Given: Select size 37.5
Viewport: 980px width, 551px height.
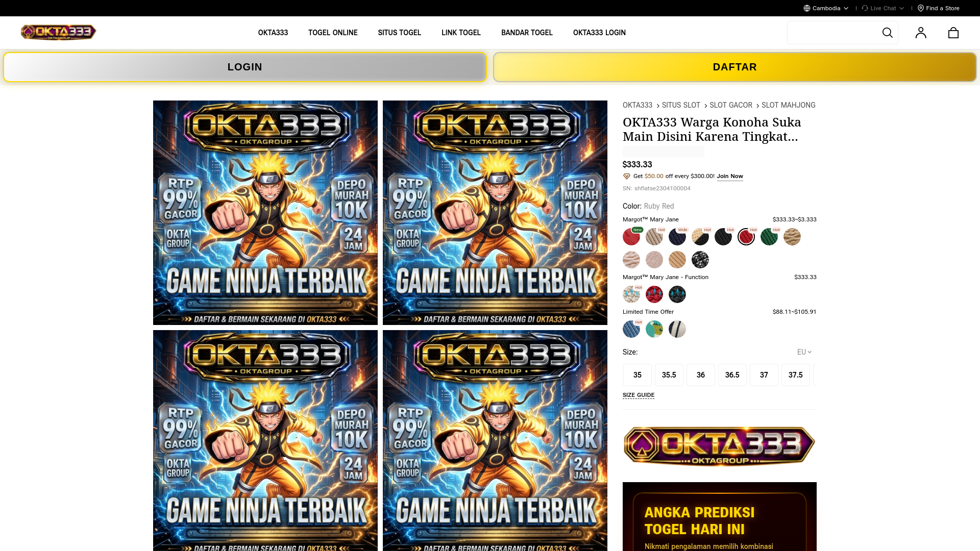Looking at the screenshot, I should click(x=796, y=375).
